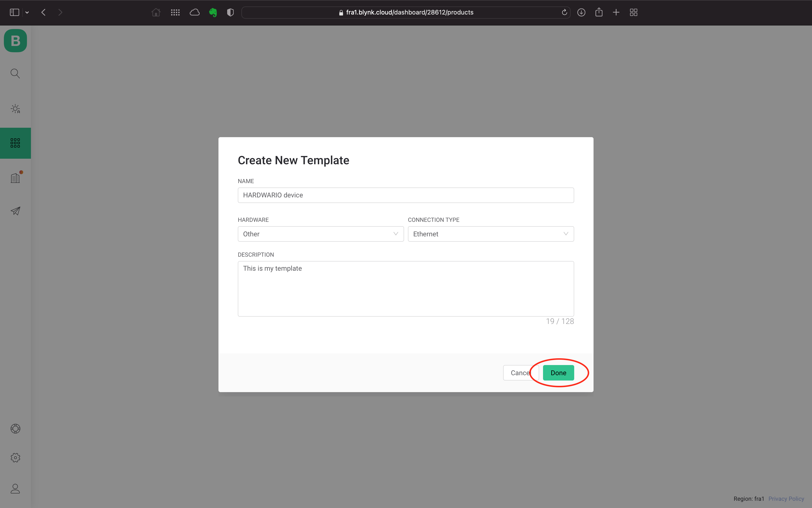Open the settings gear icon in sidebar
Image resolution: width=812 pixels, height=508 pixels.
pos(15,458)
